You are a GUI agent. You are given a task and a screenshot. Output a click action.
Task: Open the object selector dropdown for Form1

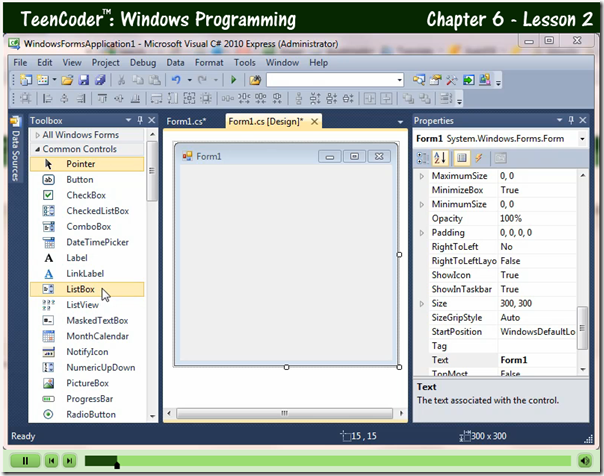point(582,139)
